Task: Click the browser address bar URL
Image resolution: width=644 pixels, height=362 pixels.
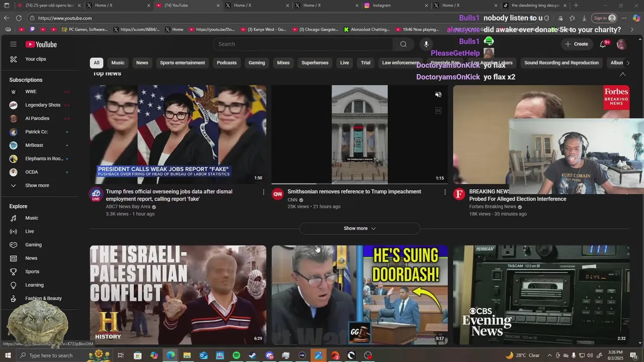Action: [65, 18]
